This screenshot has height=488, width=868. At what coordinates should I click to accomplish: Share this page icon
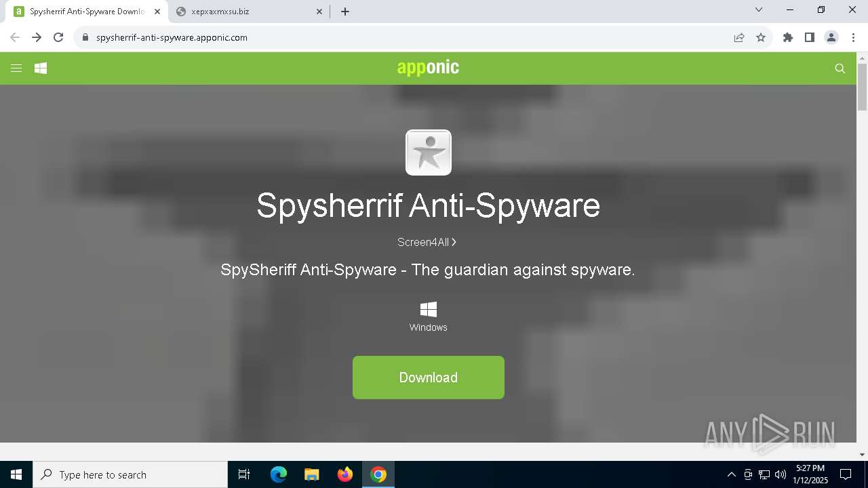click(x=739, y=37)
